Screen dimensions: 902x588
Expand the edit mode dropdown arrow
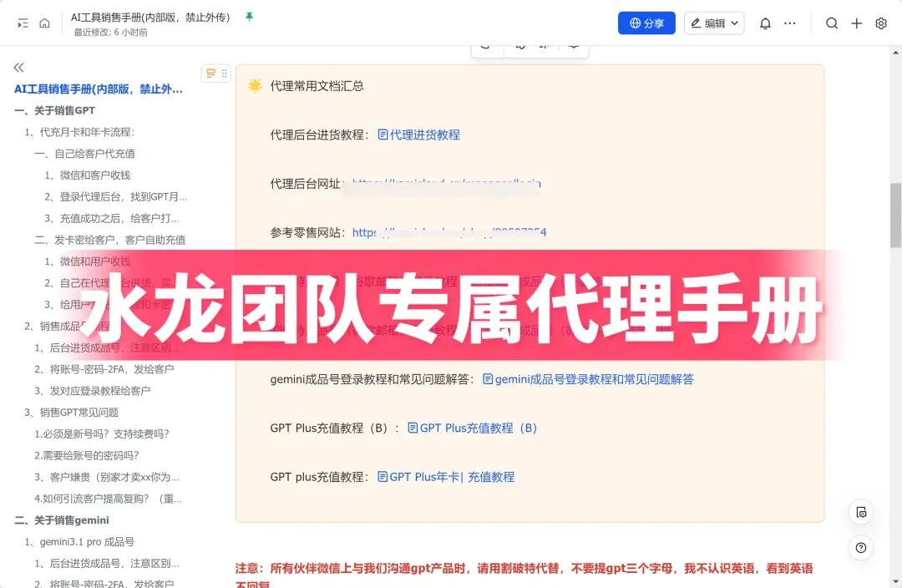click(735, 23)
